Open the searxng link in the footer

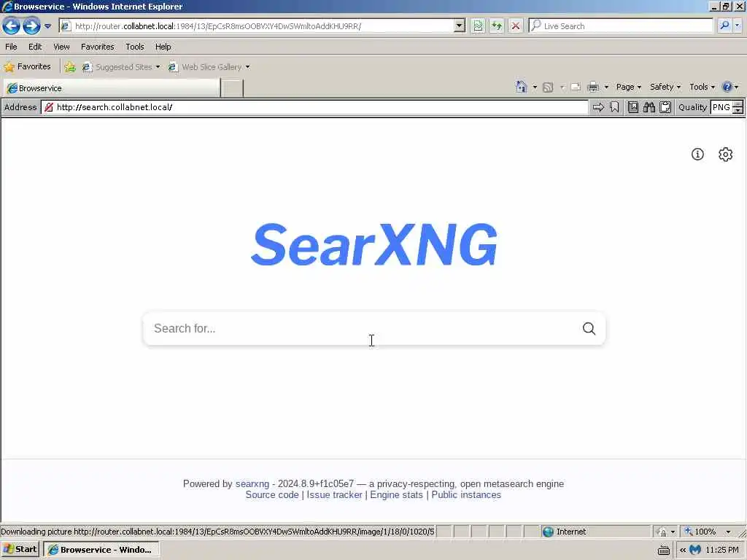[252, 484]
